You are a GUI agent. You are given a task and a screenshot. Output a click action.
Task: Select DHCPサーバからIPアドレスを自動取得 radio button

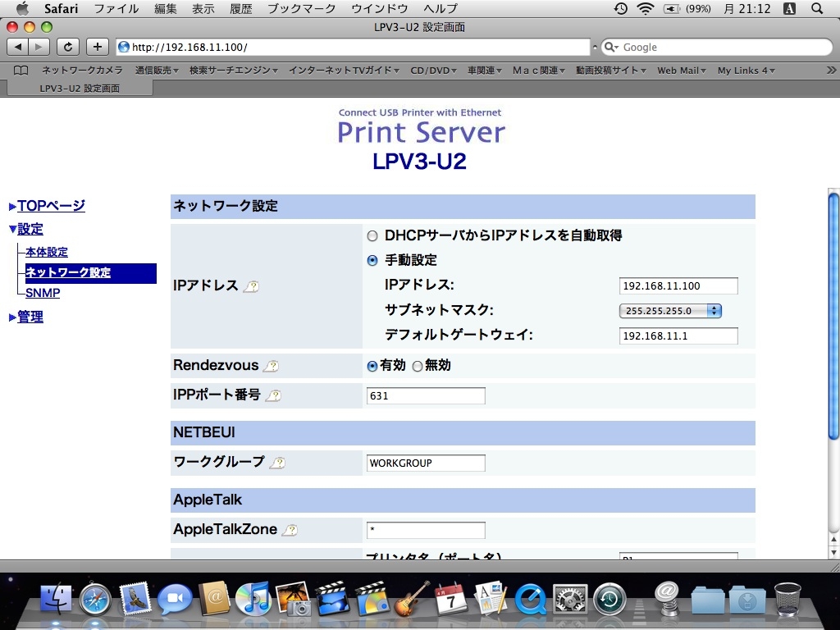372,235
